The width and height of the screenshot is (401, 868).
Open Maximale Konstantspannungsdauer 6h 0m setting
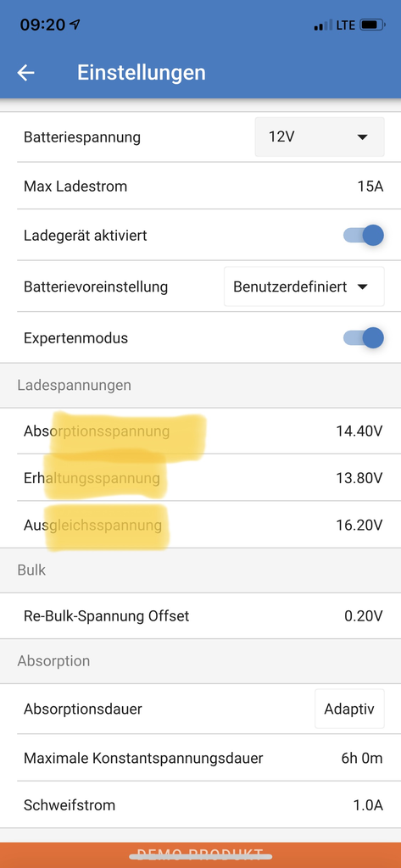pyautogui.click(x=200, y=758)
